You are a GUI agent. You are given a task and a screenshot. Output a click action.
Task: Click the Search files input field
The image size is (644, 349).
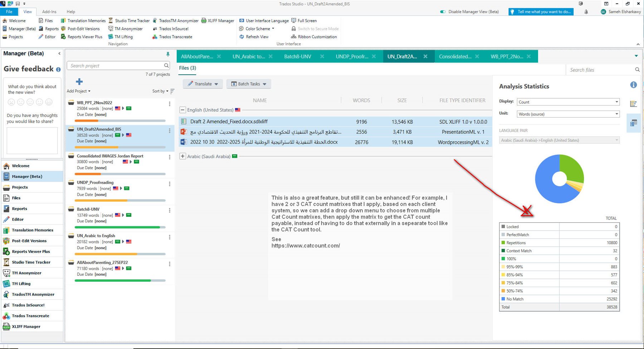click(600, 70)
